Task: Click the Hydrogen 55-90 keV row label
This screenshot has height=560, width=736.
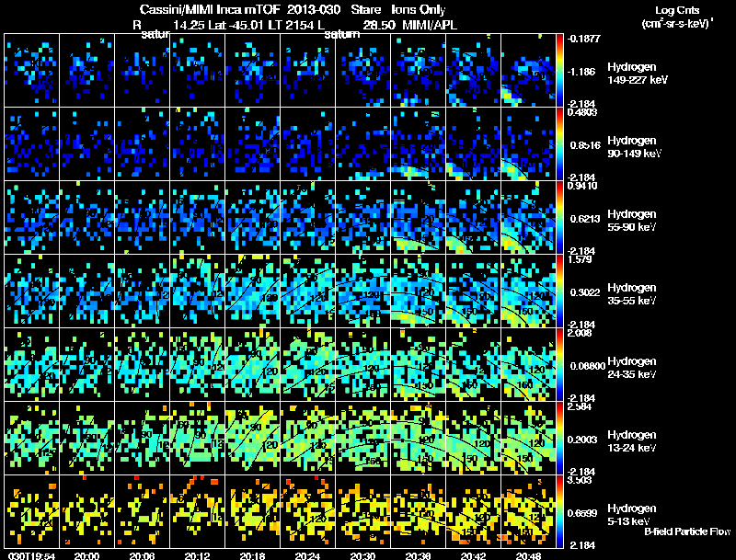Action: pyautogui.click(x=632, y=221)
